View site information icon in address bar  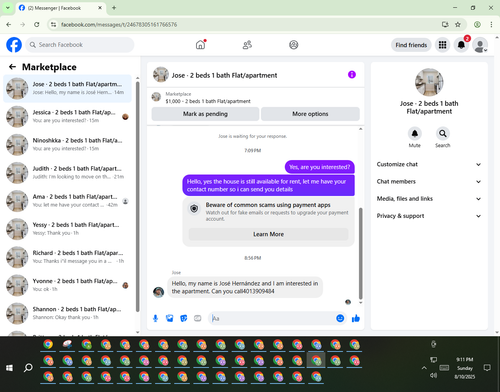53,24
